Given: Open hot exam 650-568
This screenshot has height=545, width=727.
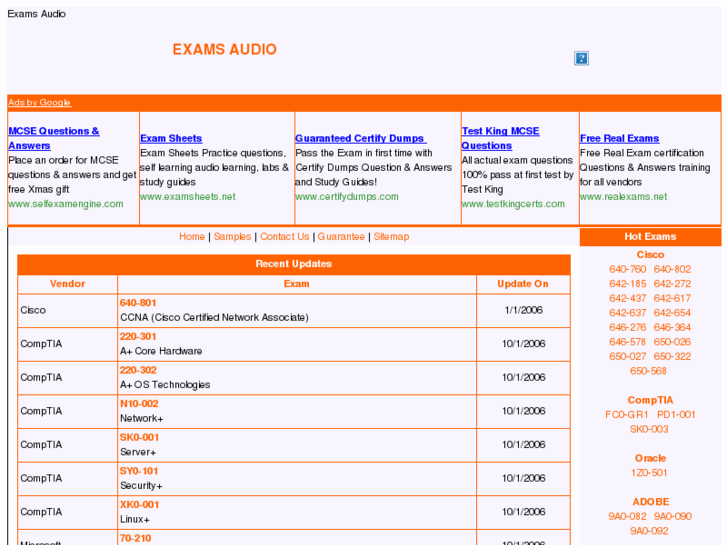Looking at the screenshot, I should click(x=648, y=371).
